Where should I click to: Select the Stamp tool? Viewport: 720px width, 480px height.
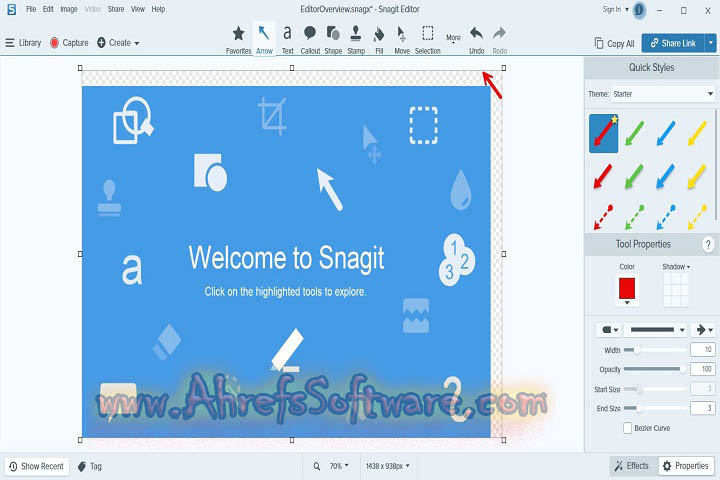356,37
